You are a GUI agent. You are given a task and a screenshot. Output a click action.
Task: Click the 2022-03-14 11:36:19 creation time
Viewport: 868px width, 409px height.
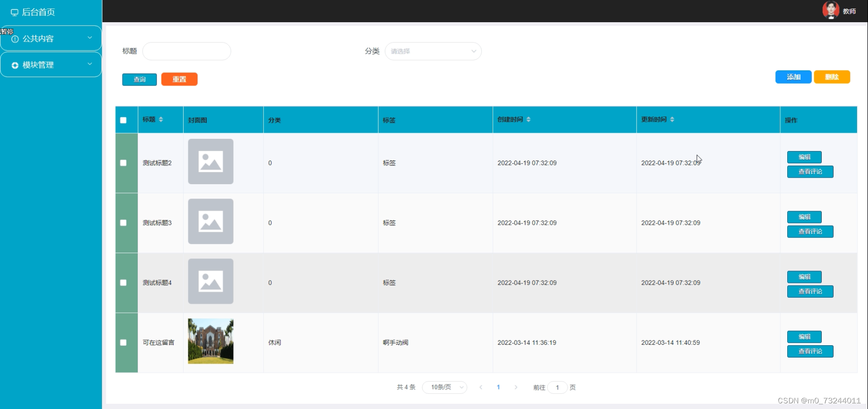coord(527,343)
